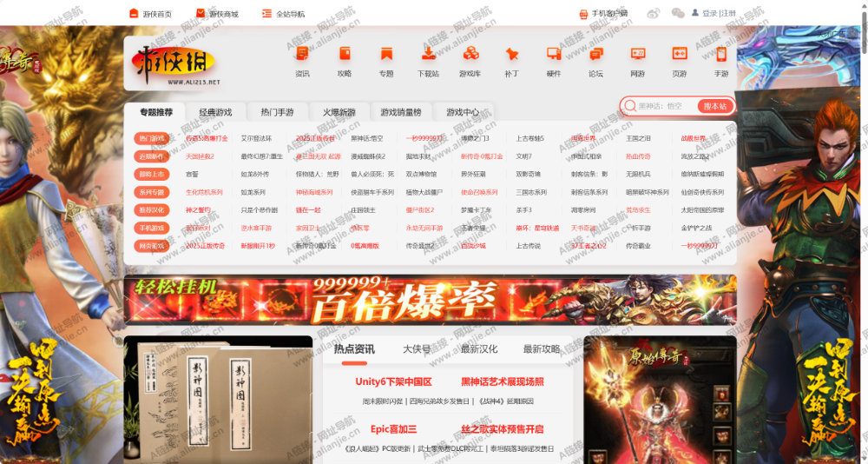Viewport: 868px width, 464px height.
Task: Open the 黑神话艺术展现场照 headline
Action: point(503,382)
